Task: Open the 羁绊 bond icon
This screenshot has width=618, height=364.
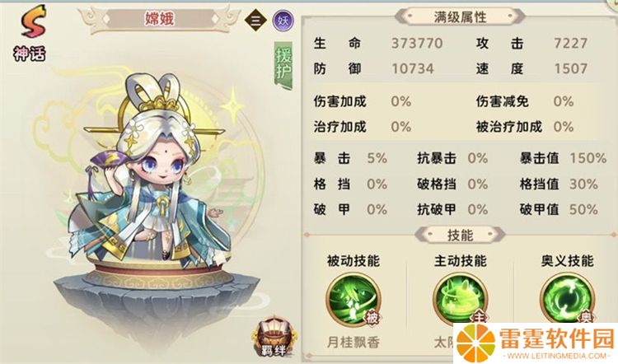Action: click(x=273, y=337)
